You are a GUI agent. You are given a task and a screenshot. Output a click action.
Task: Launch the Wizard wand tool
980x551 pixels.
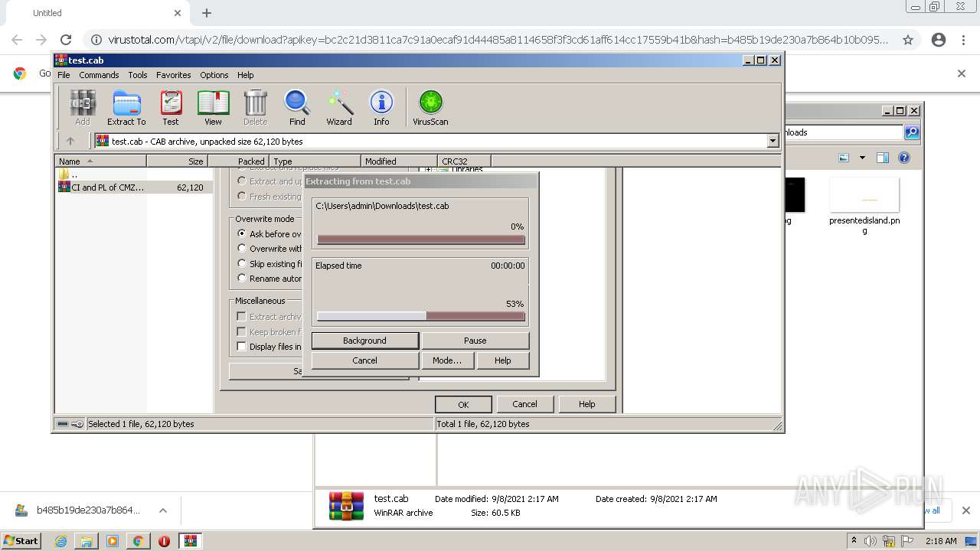click(x=339, y=107)
